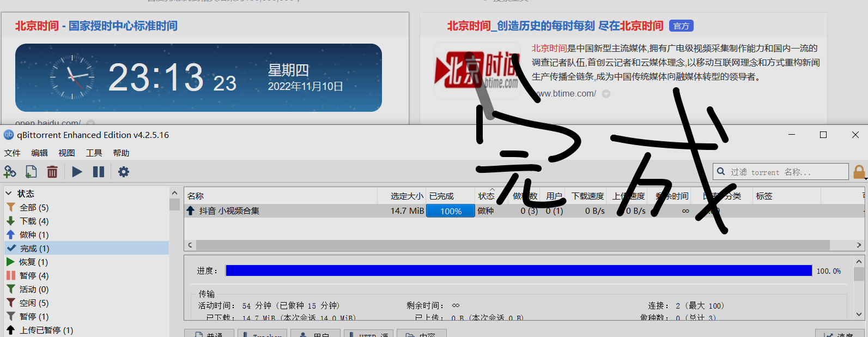Click the torrent list scroll-left arrow
Screen dimensions: 868x337
pos(190,245)
